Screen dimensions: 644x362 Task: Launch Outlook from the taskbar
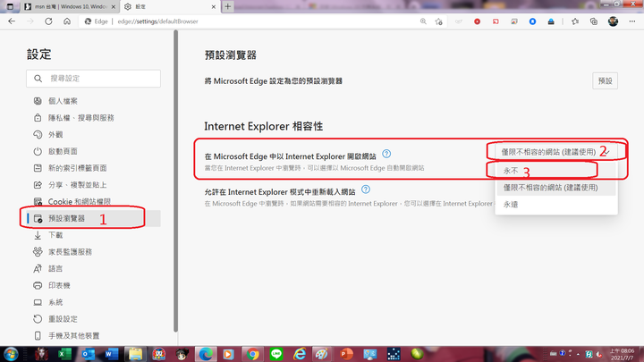point(89,354)
